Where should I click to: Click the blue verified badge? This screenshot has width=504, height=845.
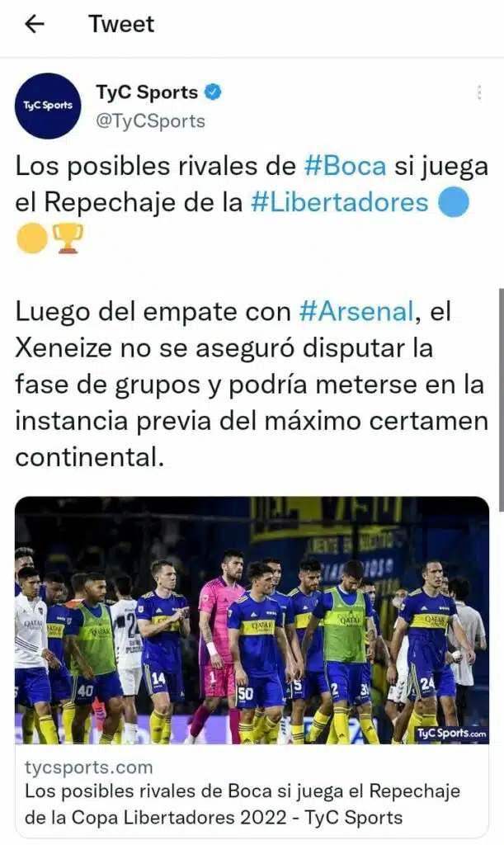[x=213, y=92]
